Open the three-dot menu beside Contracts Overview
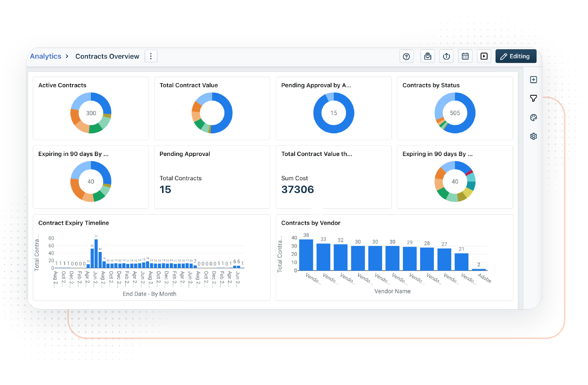 [151, 56]
